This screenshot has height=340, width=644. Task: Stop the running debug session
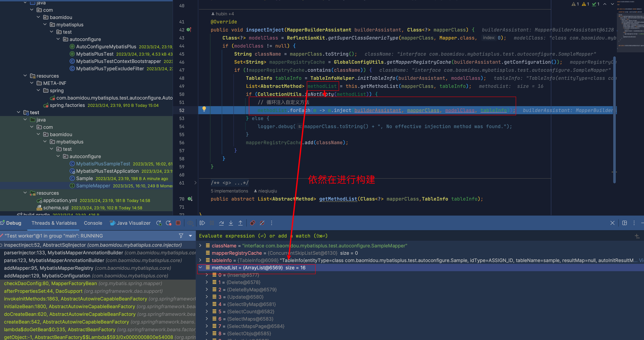pos(178,223)
